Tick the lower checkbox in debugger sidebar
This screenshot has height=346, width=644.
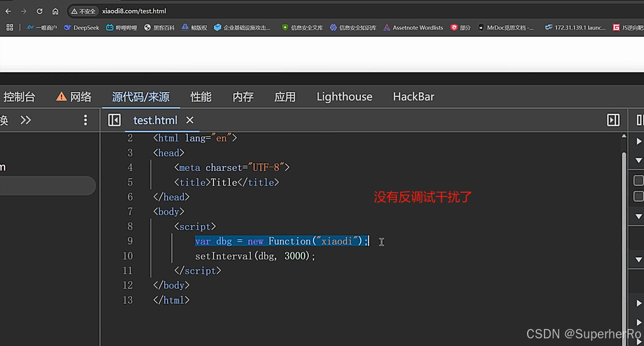click(638, 196)
